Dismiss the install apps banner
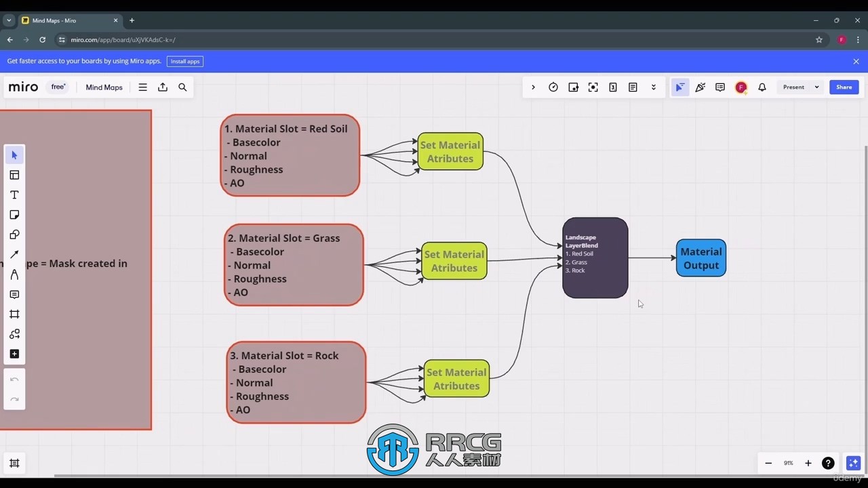The width and height of the screenshot is (868, 488). pyautogui.click(x=856, y=61)
